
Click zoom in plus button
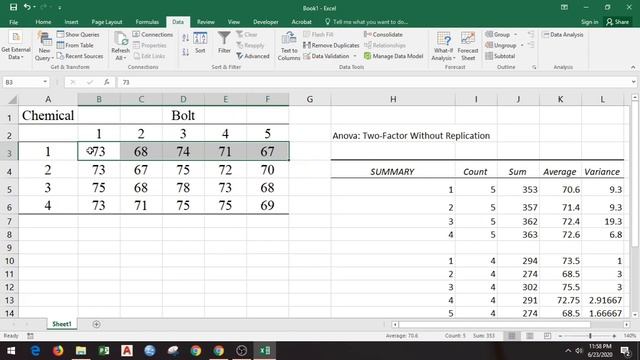pyautogui.click(x=614, y=336)
